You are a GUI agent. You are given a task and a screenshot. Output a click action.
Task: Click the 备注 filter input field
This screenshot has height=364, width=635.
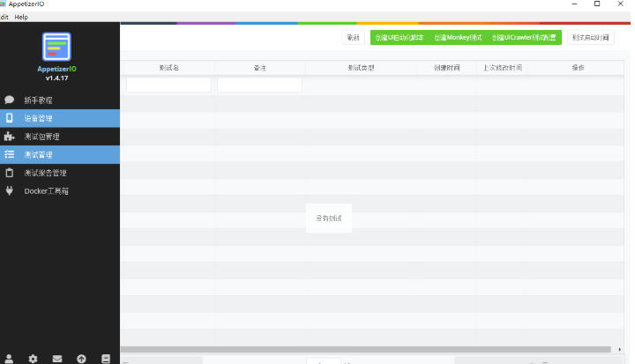tap(259, 85)
